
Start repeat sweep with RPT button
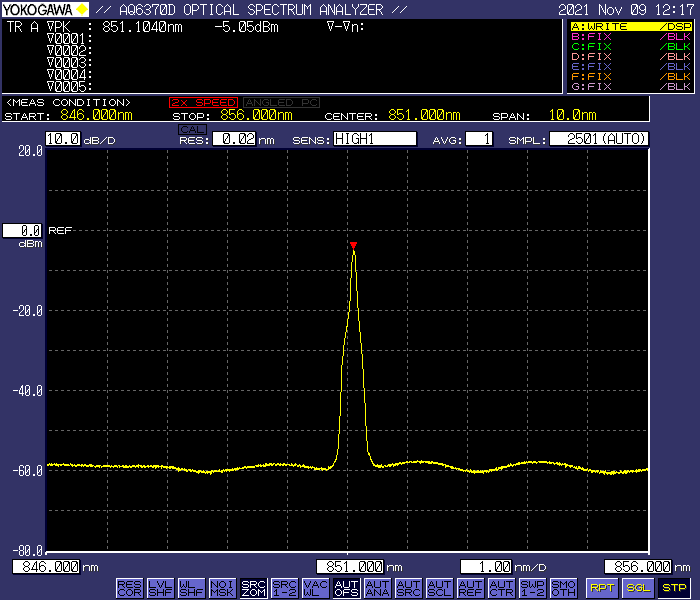(x=602, y=588)
